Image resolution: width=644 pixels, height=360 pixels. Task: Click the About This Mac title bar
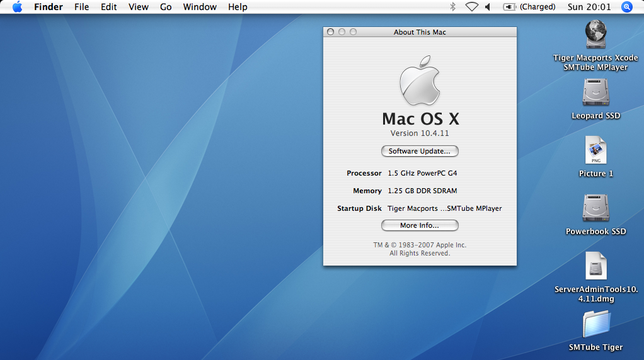point(420,32)
